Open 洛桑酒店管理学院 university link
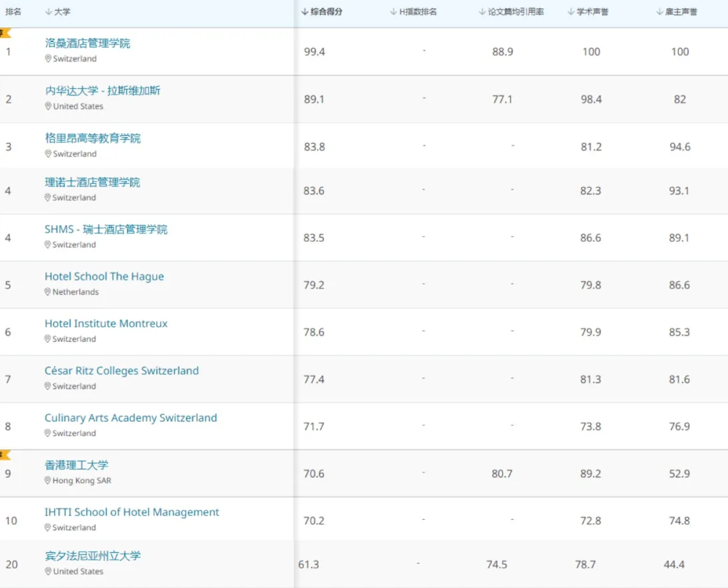 87,43
